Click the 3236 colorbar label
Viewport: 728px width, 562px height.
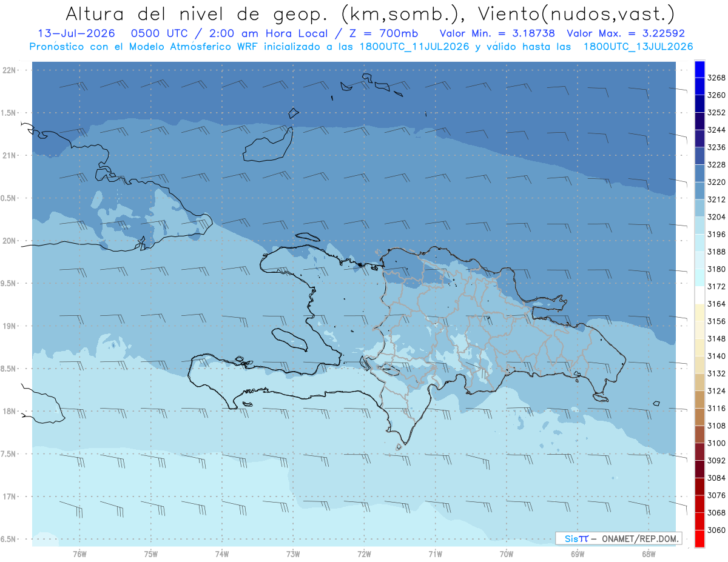click(716, 147)
